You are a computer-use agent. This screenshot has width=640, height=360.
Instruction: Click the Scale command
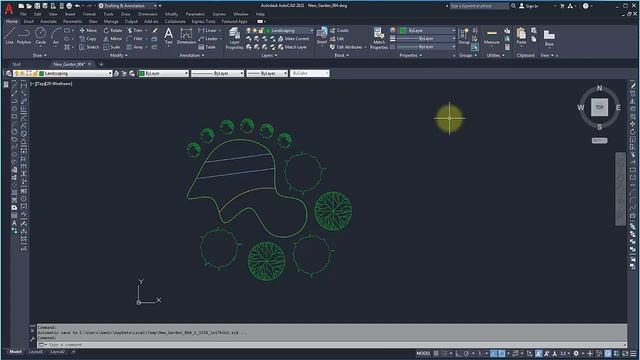pos(111,47)
